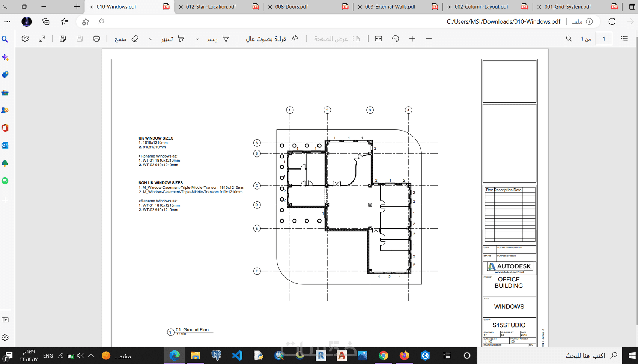Open Windows Start menu
This screenshot has height=364, width=638.
[x=631, y=355]
